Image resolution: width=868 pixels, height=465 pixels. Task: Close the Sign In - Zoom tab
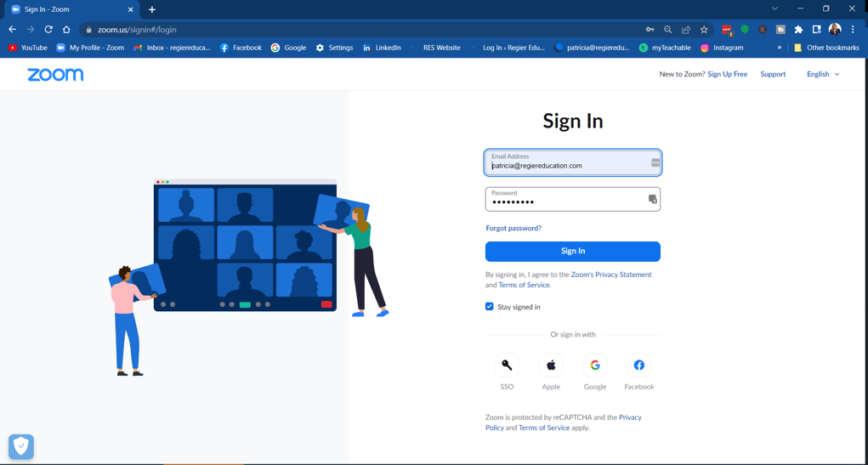(x=131, y=9)
